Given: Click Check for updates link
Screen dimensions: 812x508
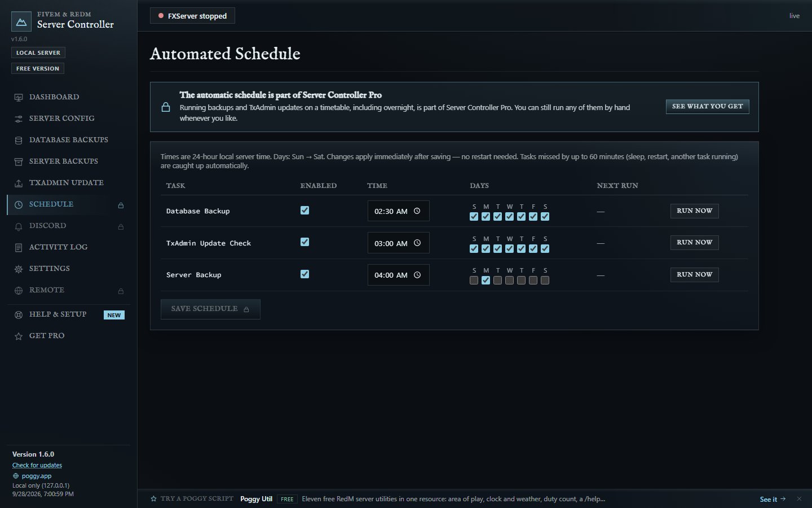Looking at the screenshot, I should pyautogui.click(x=37, y=466).
